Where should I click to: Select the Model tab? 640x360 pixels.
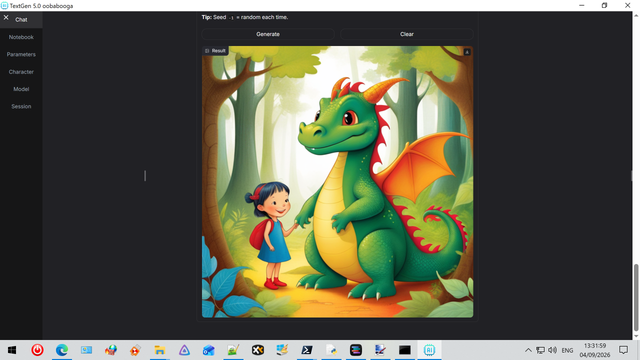pos(21,89)
